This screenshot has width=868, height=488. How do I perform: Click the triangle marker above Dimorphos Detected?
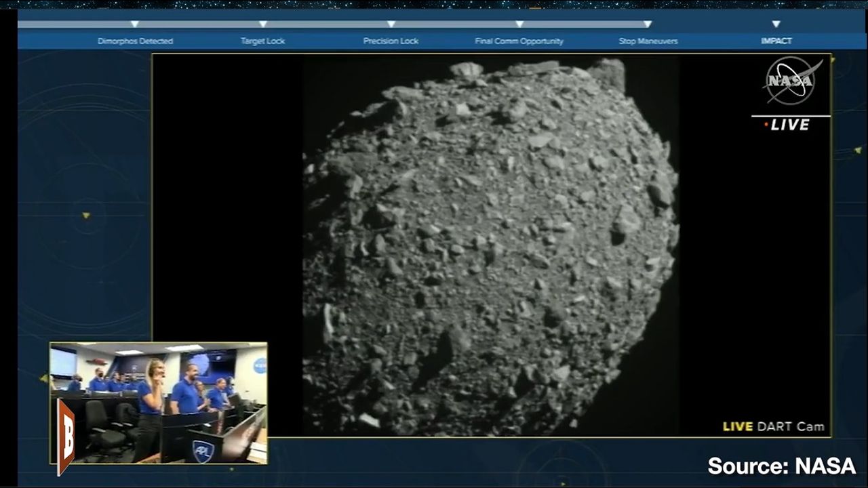[134, 24]
